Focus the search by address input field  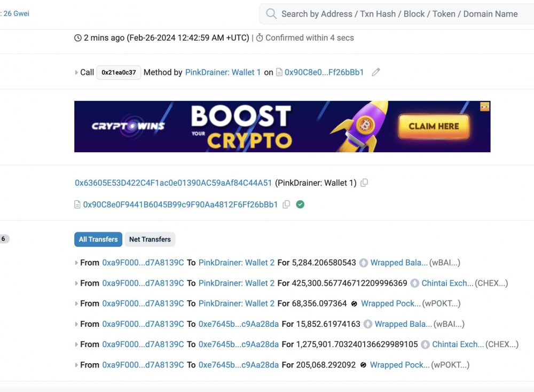[x=399, y=14]
